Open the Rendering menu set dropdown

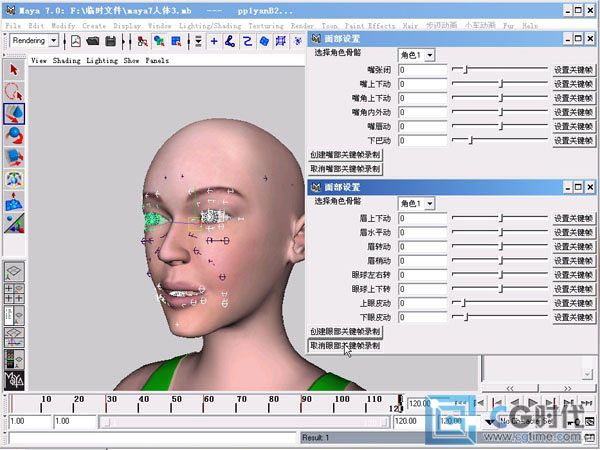click(x=54, y=40)
